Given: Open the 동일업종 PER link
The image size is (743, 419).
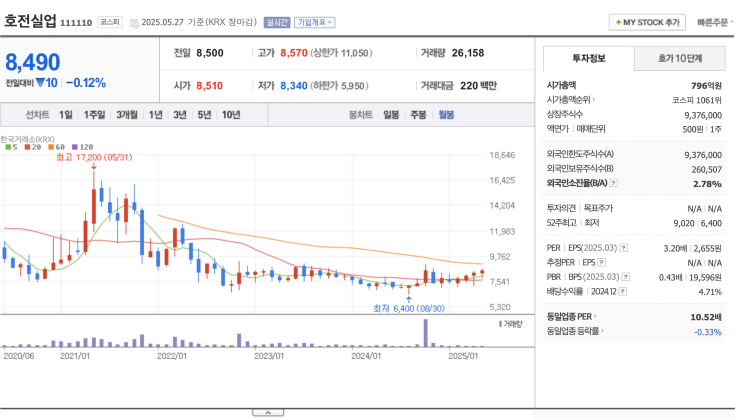Looking at the screenshot, I should pyautogui.click(x=571, y=317).
